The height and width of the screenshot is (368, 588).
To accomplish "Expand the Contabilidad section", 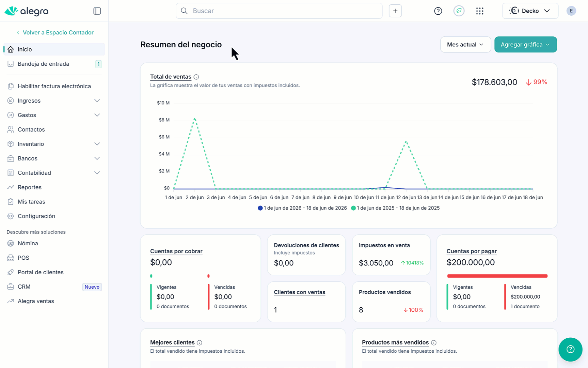I will click(x=54, y=173).
